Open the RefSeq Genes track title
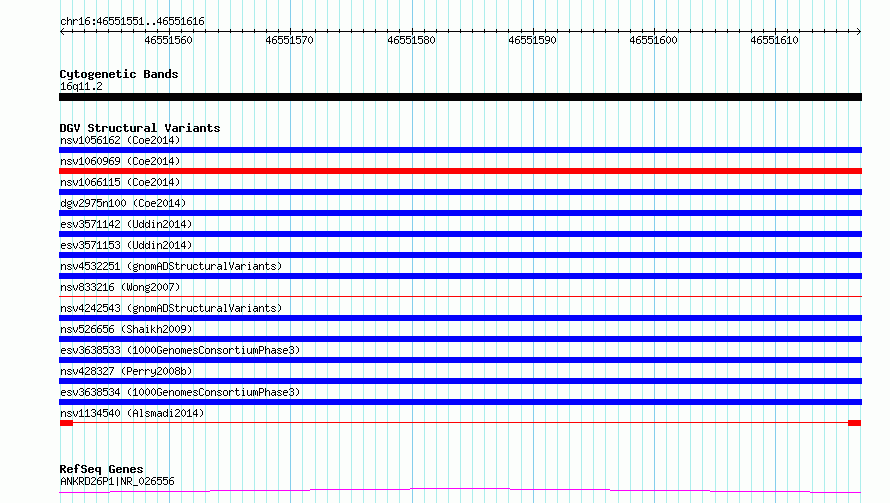Viewport: 890px width, 503px height. click(x=101, y=469)
